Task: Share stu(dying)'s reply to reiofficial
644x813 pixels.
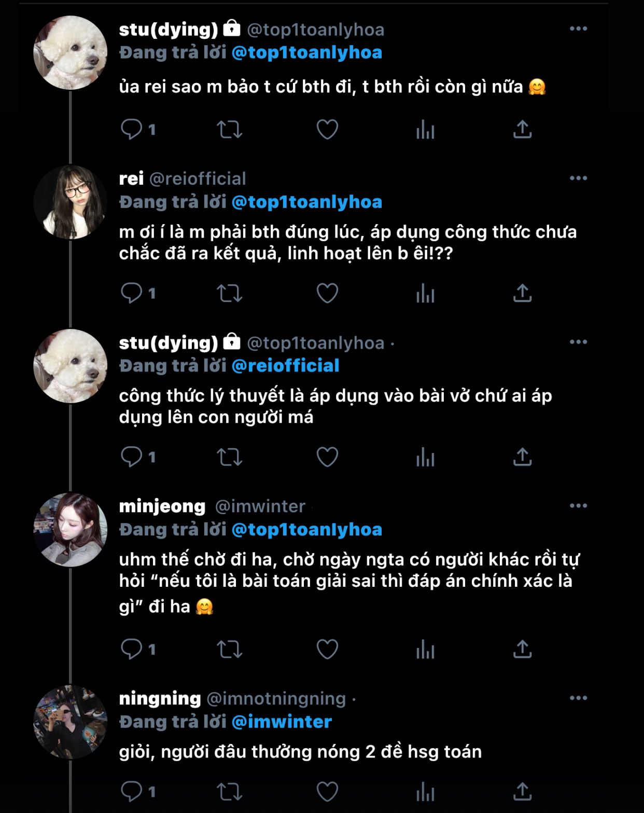Action: (523, 457)
